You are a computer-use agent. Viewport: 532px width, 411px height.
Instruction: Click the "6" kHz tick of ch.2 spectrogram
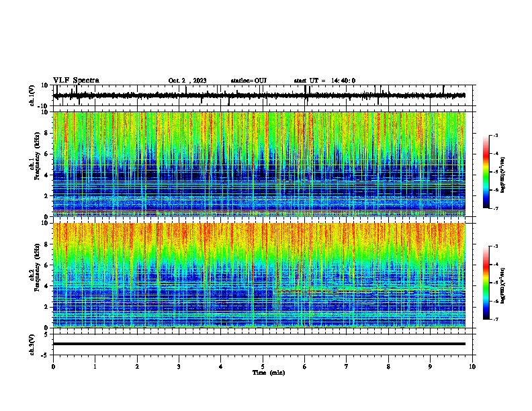pyautogui.click(x=47, y=265)
